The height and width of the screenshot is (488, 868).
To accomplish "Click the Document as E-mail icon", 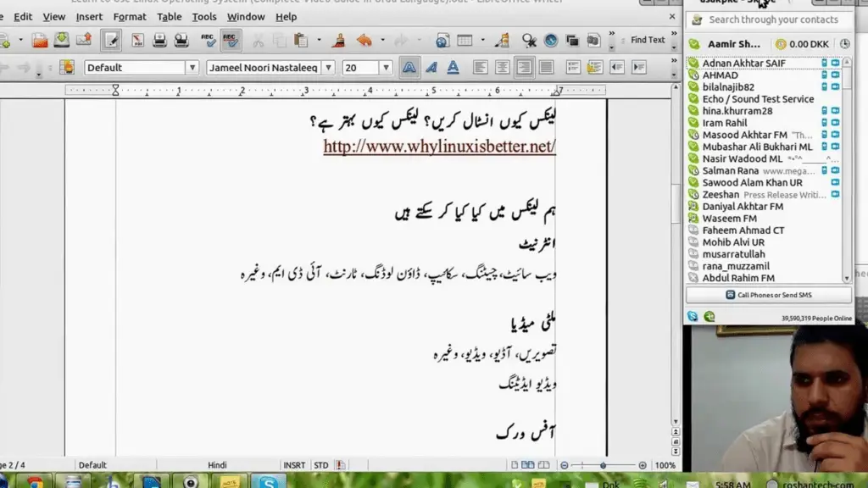I will (84, 40).
